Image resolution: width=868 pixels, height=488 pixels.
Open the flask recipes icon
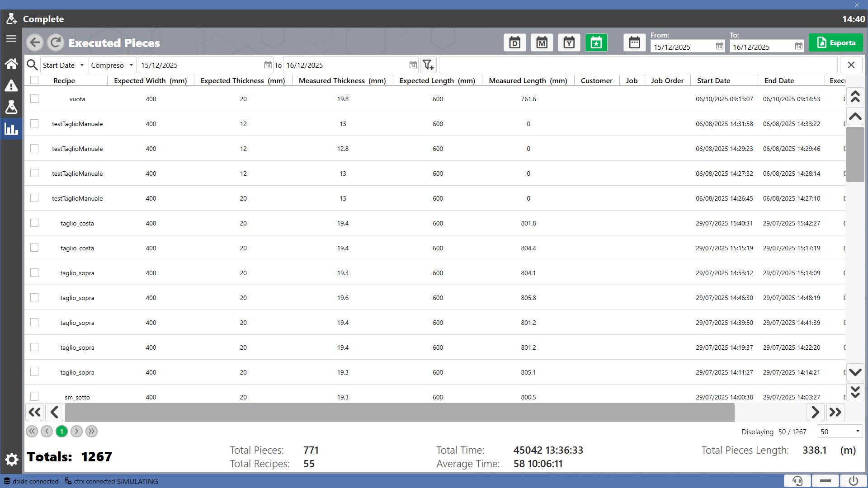pyautogui.click(x=11, y=107)
